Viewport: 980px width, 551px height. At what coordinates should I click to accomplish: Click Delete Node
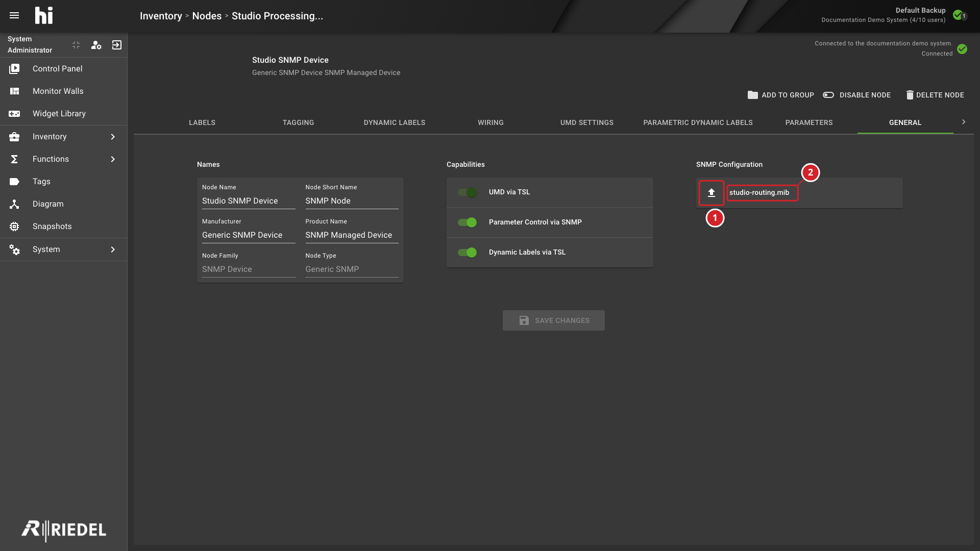(935, 95)
